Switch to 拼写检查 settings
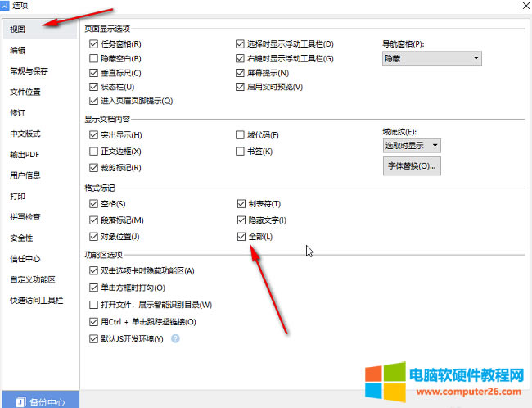The width and height of the screenshot is (532, 408). coord(25,217)
